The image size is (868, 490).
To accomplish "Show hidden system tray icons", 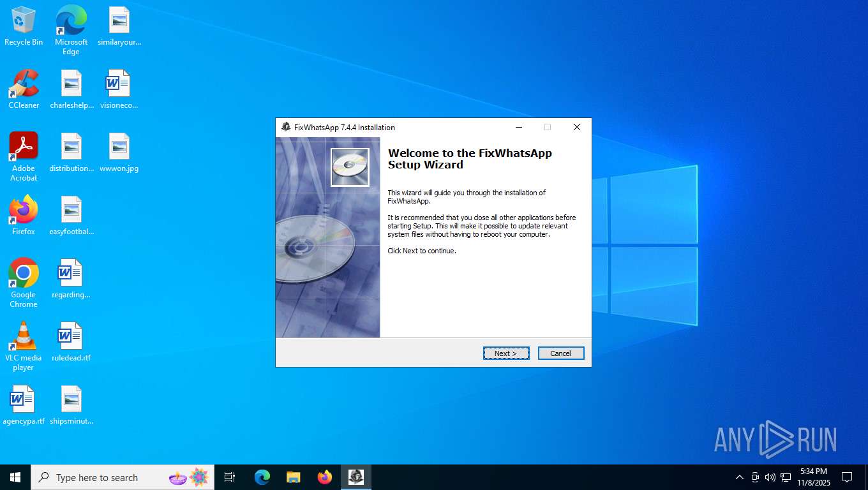I will [740, 477].
